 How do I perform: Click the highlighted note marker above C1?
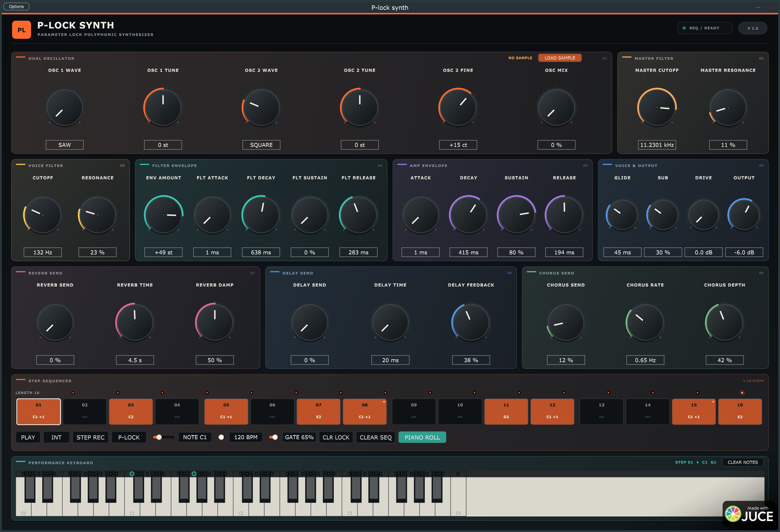(x=132, y=474)
